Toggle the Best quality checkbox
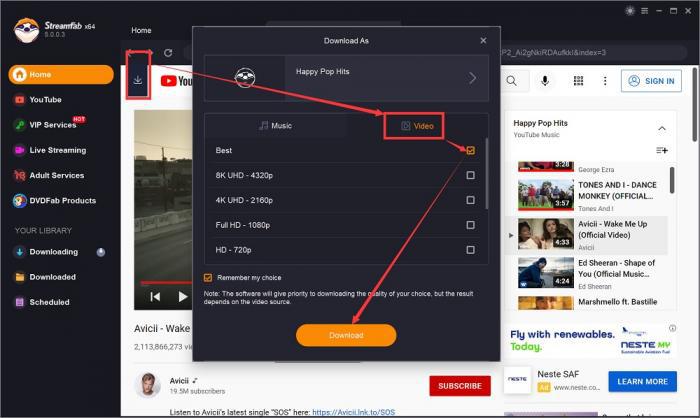 (471, 150)
